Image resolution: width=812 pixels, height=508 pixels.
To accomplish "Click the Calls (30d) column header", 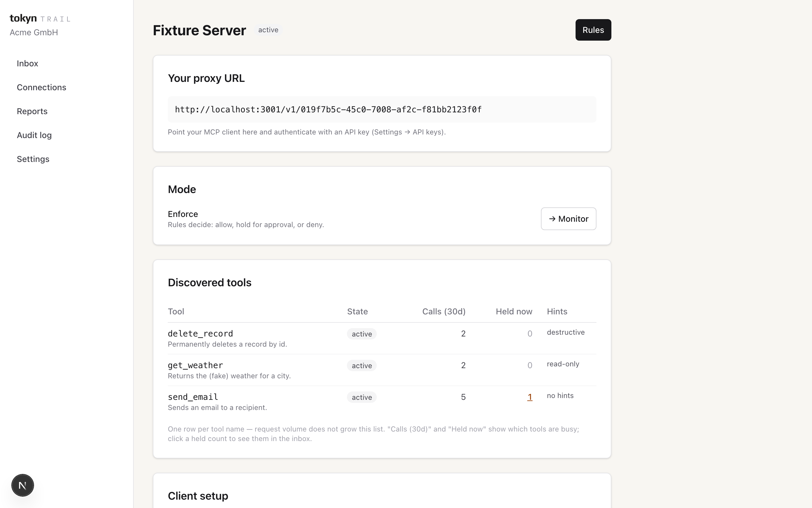I will [x=444, y=311].
